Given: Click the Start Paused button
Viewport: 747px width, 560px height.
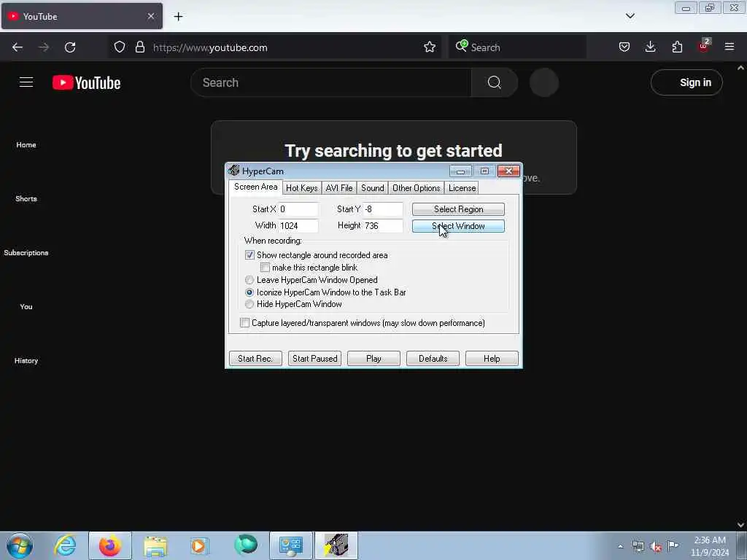Looking at the screenshot, I should [x=315, y=359].
